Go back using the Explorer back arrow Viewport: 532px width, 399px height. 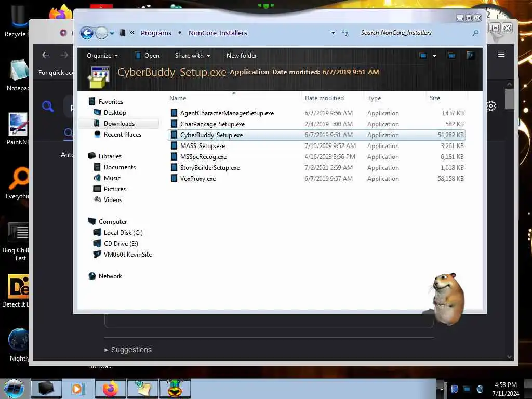[x=87, y=33]
